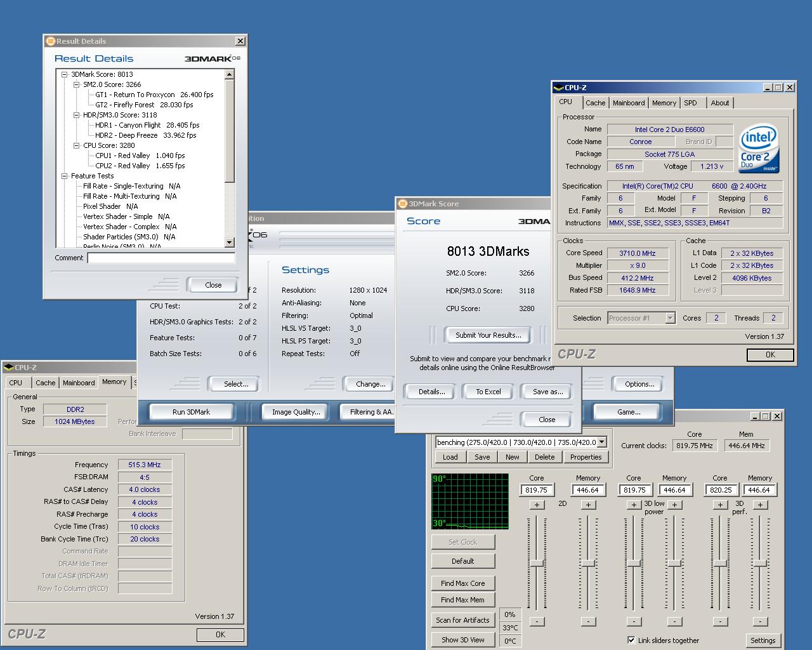Click the Load profile button
The width and height of the screenshot is (812, 650).
point(450,457)
